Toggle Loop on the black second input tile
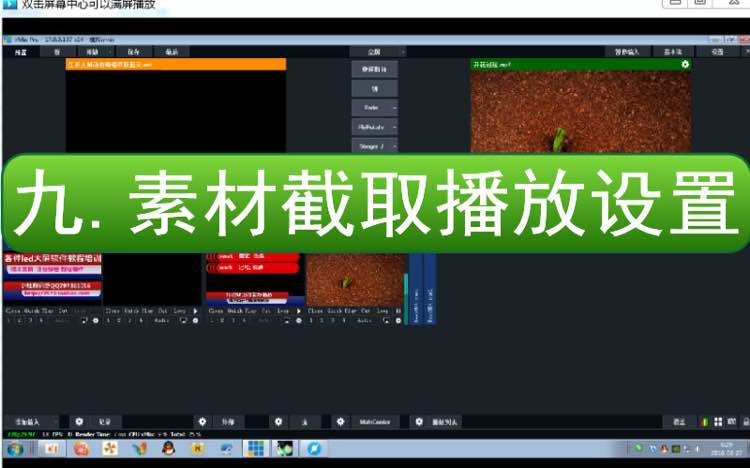Viewport: 750px width, 468px height. pyautogui.click(x=179, y=311)
